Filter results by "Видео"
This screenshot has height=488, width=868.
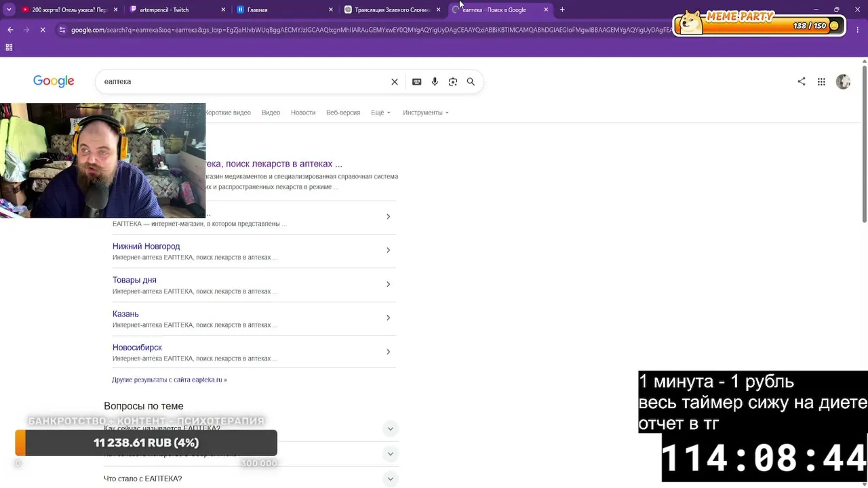[271, 113]
